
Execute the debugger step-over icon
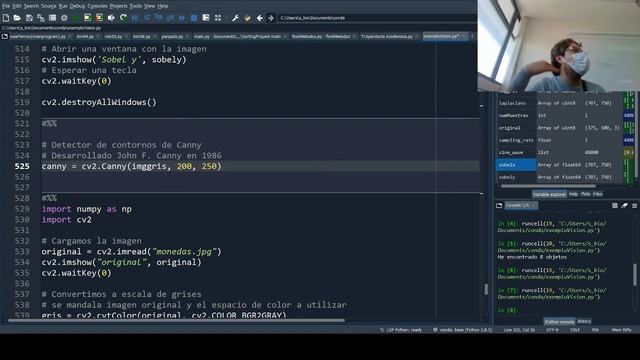coord(147,18)
